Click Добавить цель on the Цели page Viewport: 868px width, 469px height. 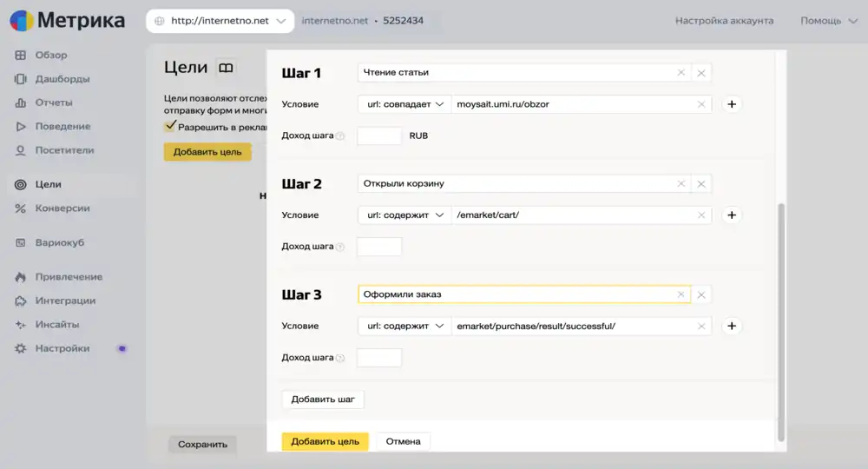[x=207, y=152]
